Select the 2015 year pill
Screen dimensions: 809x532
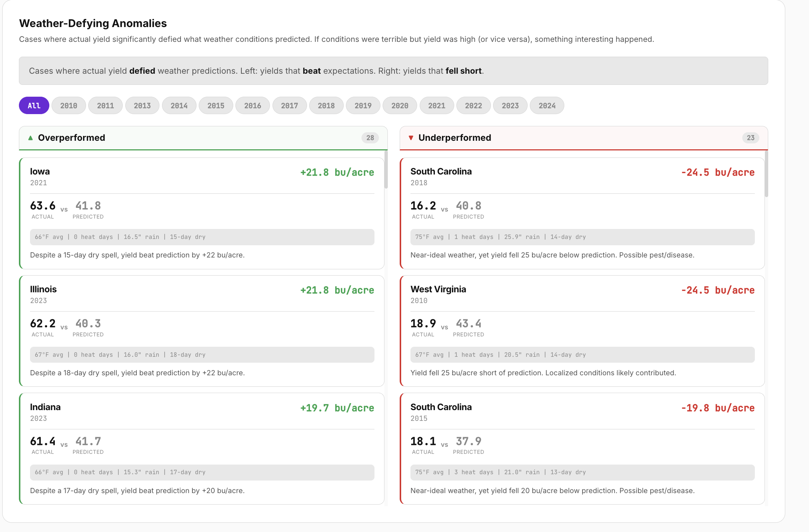(x=216, y=106)
